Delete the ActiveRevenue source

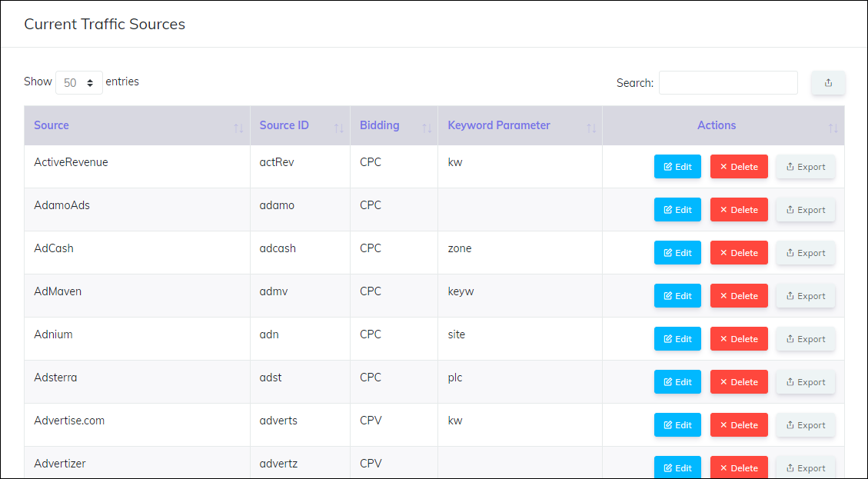(739, 167)
